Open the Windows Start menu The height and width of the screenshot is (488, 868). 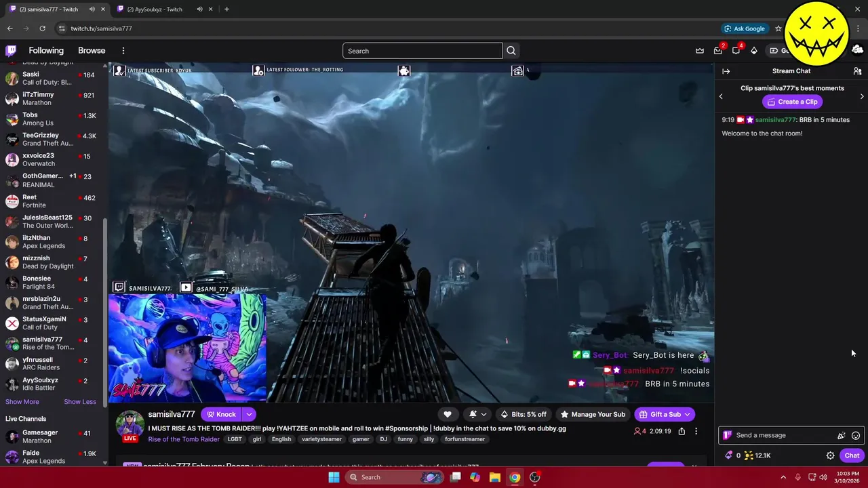[334, 477]
